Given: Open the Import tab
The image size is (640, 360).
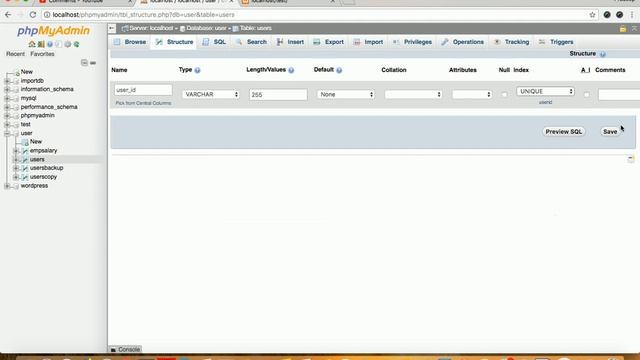Looking at the screenshot, I should (368, 42).
